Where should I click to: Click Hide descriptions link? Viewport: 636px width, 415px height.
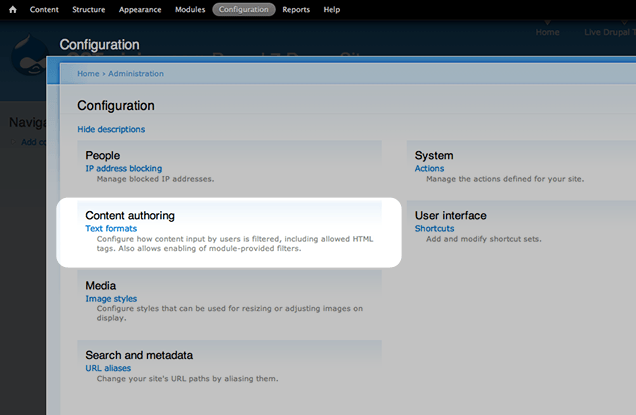pos(111,129)
